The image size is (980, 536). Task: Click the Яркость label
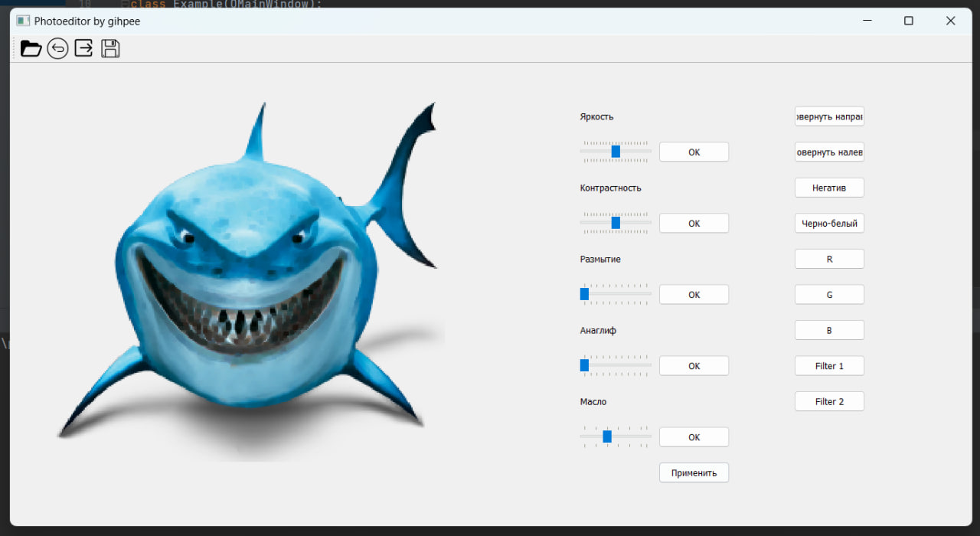[596, 116]
